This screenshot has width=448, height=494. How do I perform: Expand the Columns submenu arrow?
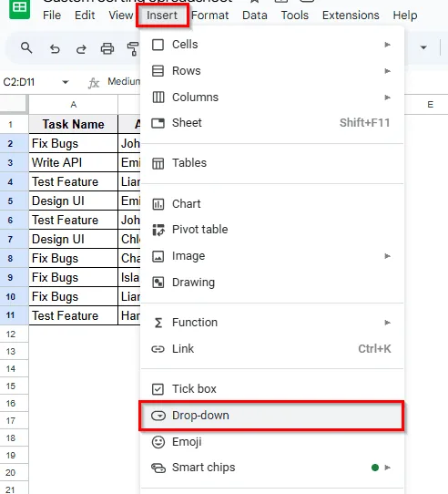387,98
